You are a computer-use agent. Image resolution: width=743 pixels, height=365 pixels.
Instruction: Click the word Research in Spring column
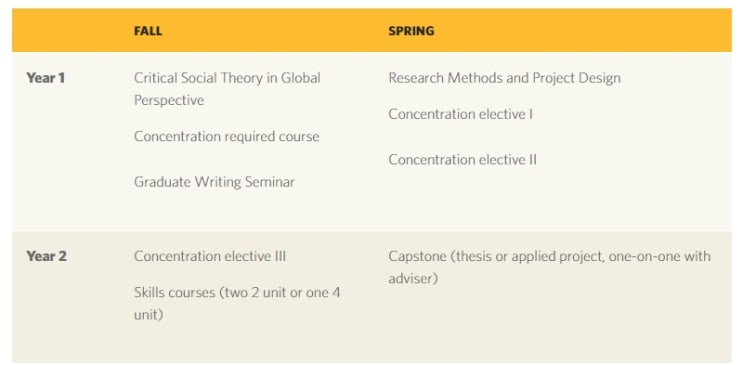416,78
